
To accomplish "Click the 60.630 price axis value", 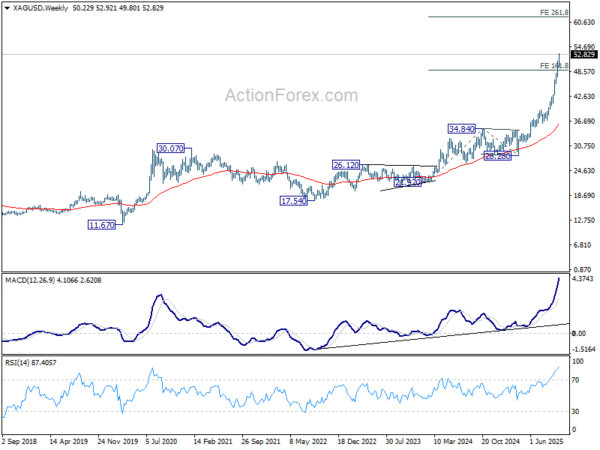I will pos(584,23).
